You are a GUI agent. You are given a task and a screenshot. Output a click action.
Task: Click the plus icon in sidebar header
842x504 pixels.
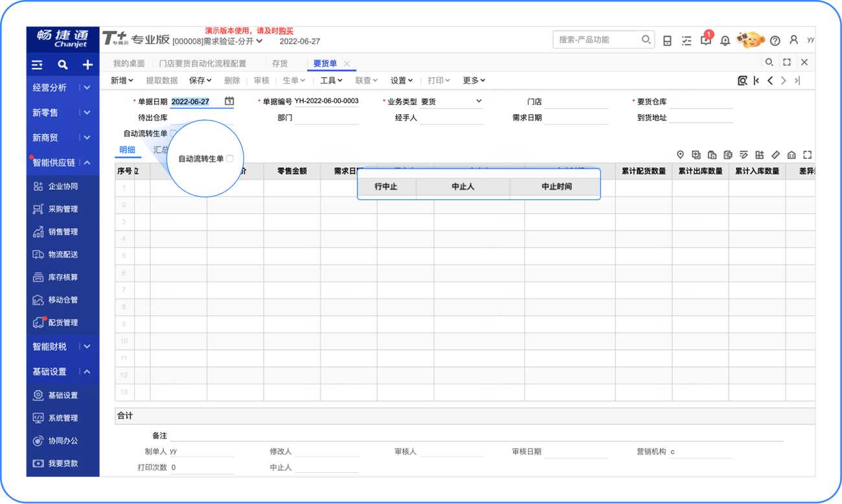[87, 65]
